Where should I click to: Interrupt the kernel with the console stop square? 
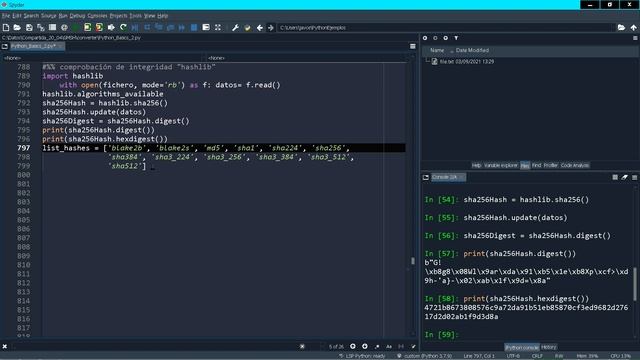615,177
